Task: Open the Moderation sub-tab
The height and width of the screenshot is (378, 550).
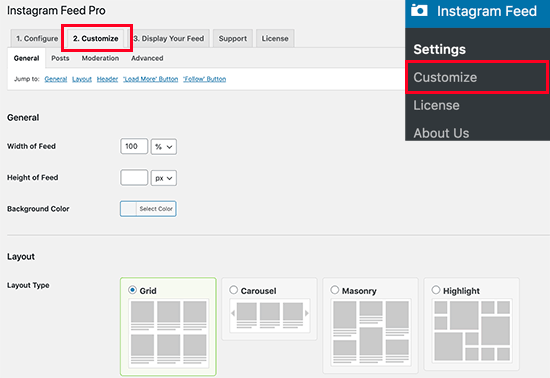Action: click(x=100, y=58)
